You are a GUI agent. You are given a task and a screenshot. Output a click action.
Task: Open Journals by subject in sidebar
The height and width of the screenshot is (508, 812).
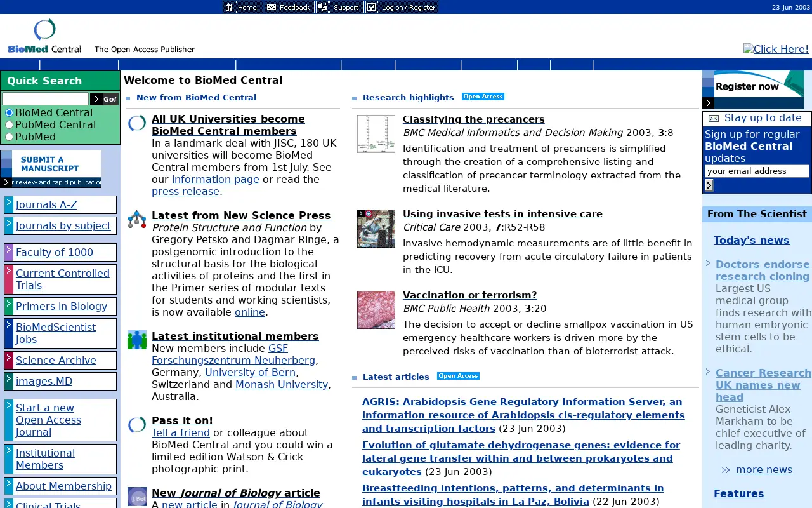(x=63, y=225)
